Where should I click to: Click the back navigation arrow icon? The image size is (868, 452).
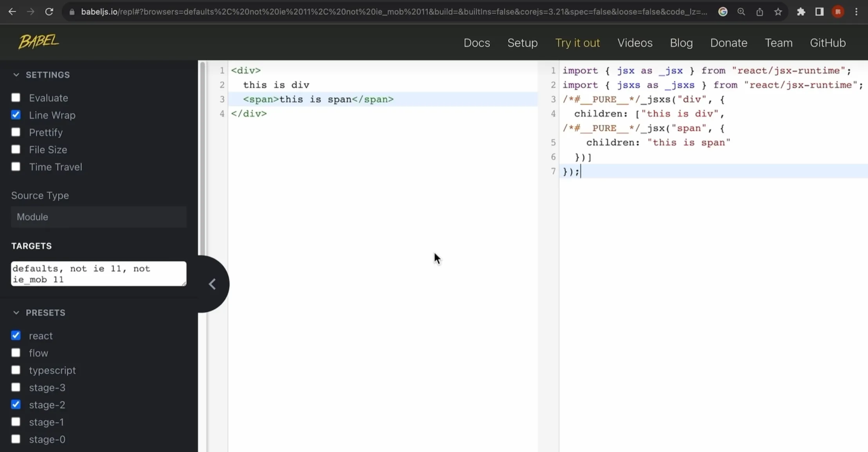coord(13,11)
